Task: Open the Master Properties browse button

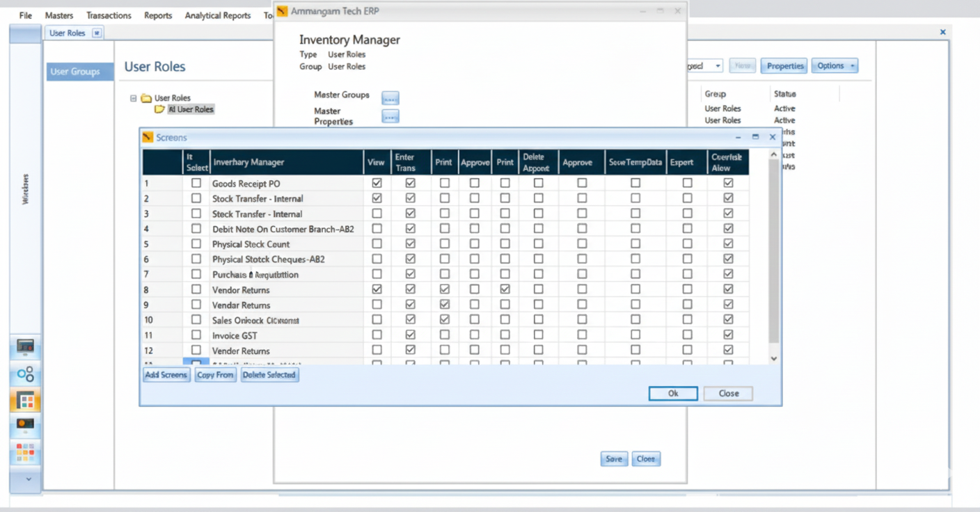Action: 390,116
